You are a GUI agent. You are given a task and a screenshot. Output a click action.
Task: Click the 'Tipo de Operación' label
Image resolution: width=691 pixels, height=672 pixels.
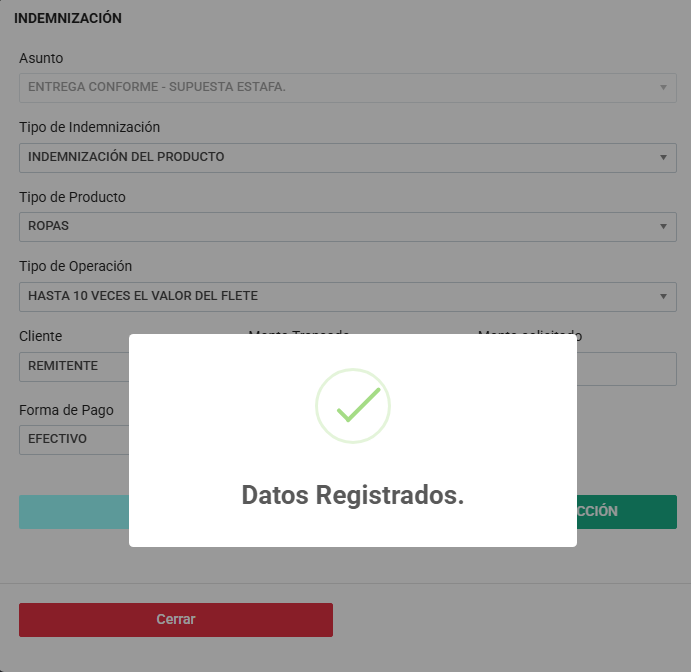click(75, 266)
